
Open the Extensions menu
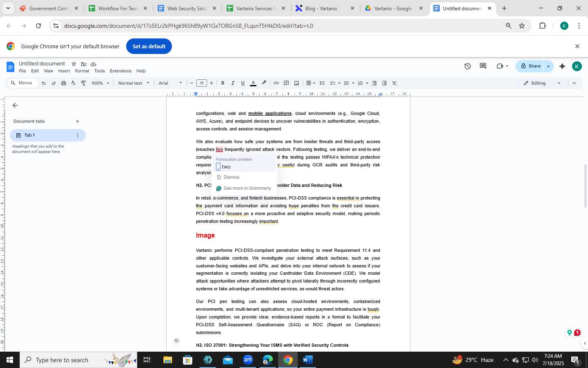pyautogui.click(x=120, y=71)
